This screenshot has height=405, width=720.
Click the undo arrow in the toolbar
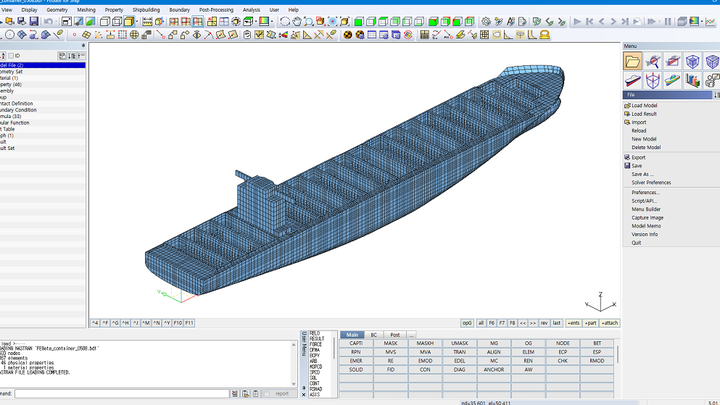[48, 21]
